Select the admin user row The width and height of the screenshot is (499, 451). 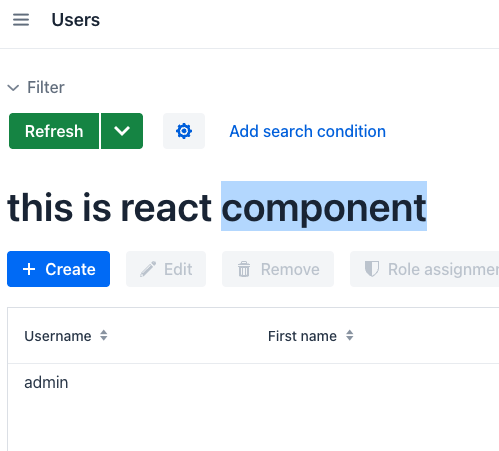pos(253,382)
